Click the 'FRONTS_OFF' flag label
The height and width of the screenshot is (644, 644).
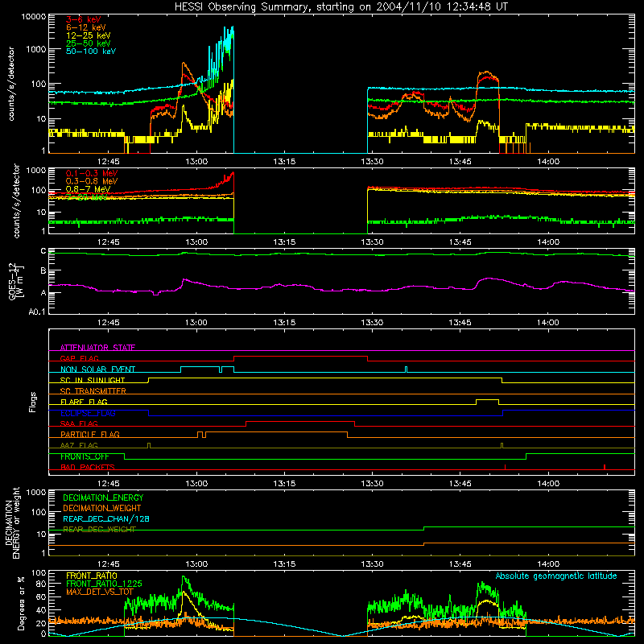(x=85, y=456)
